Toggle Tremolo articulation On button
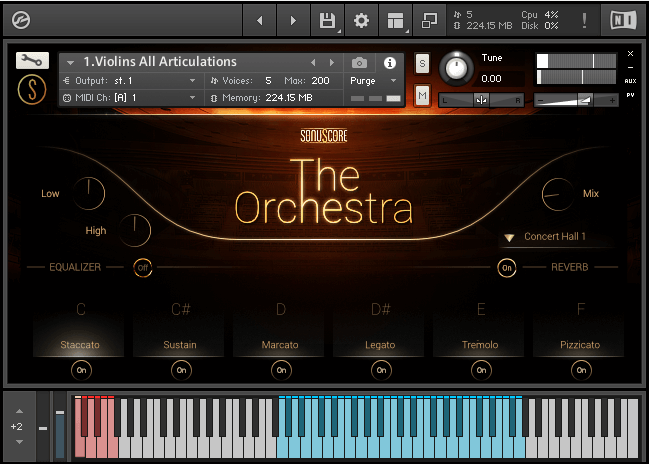649x464 pixels. [x=481, y=370]
